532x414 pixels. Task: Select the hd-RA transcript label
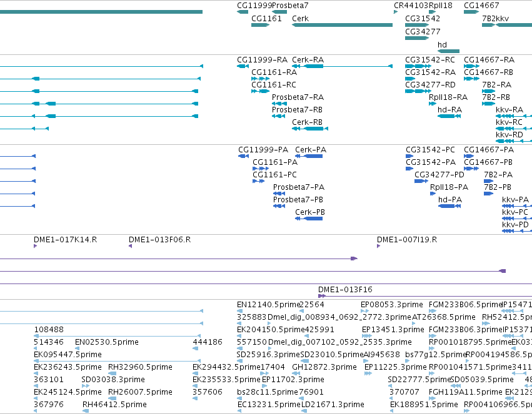click(x=449, y=110)
